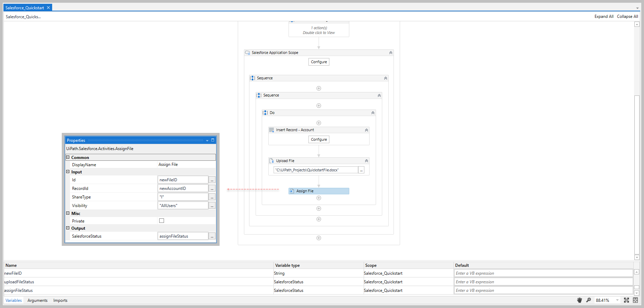Screen dimensions: 644x308
Task: Collapse the Do container
Action: 373,113
